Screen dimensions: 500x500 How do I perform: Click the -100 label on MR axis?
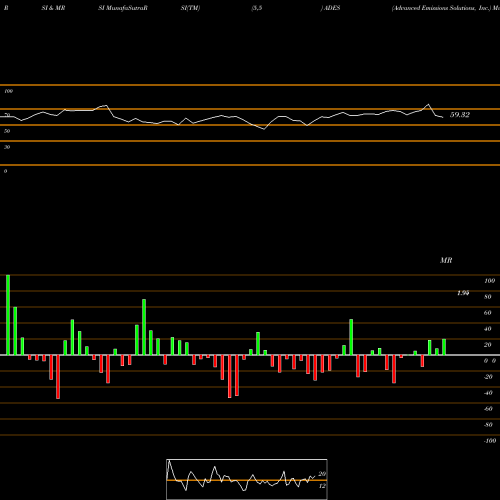click(x=490, y=441)
